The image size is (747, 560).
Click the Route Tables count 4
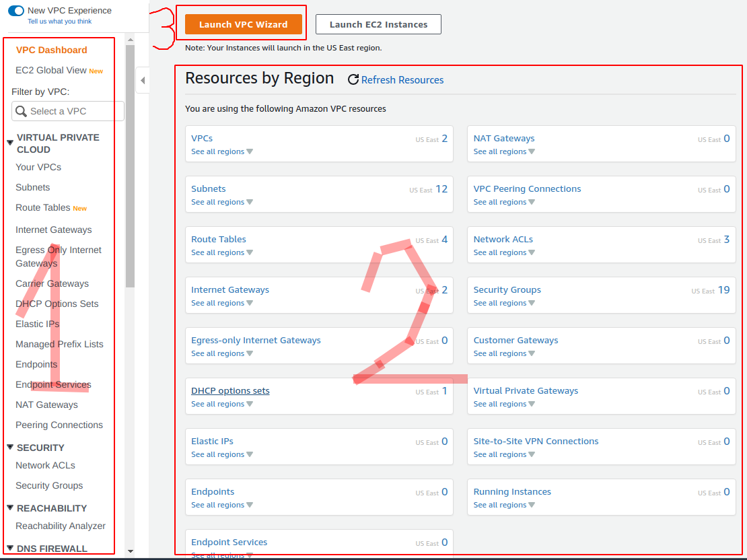click(x=444, y=239)
